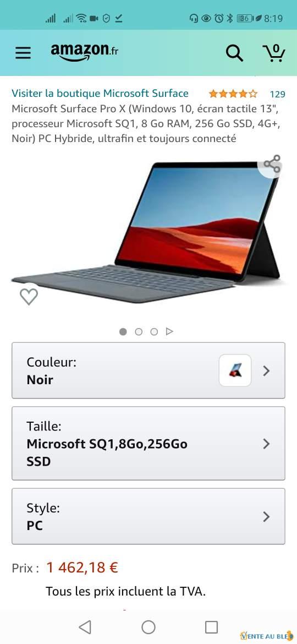Open the hamburger navigation menu
The image size is (297, 644).
23,53
